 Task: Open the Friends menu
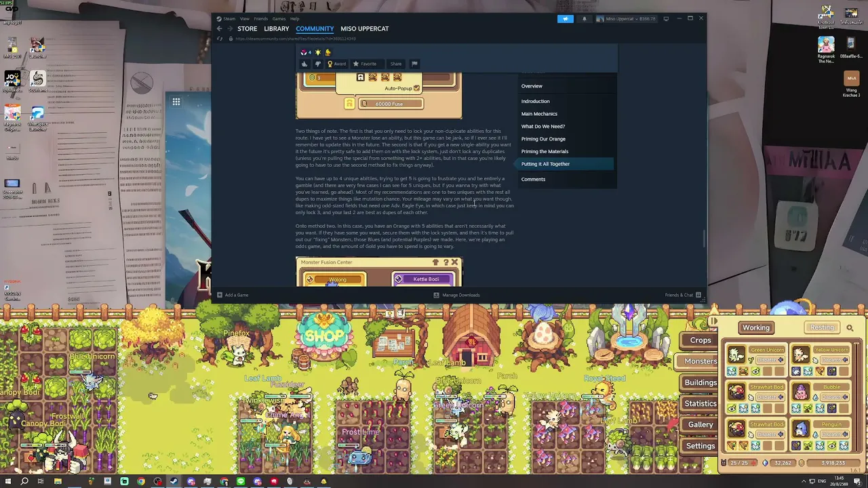(260, 18)
